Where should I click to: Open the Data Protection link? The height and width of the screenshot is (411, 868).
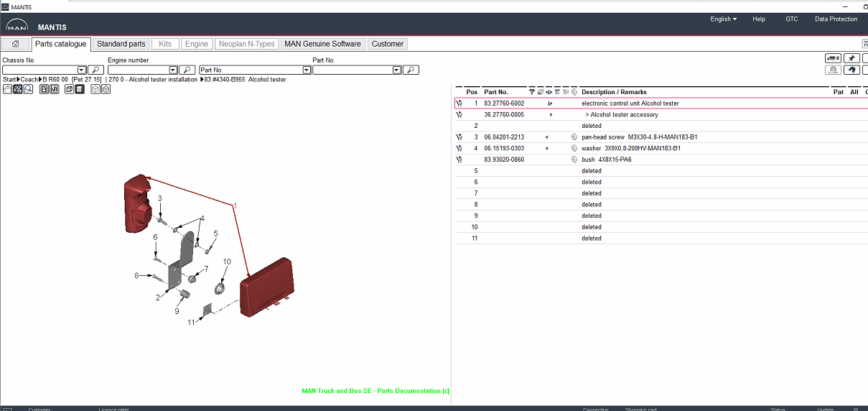[836, 19]
